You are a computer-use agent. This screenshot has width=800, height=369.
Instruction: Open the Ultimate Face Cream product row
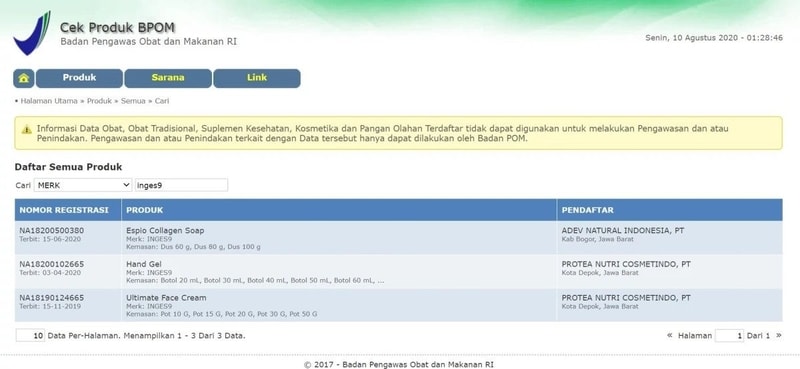coord(398,305)
